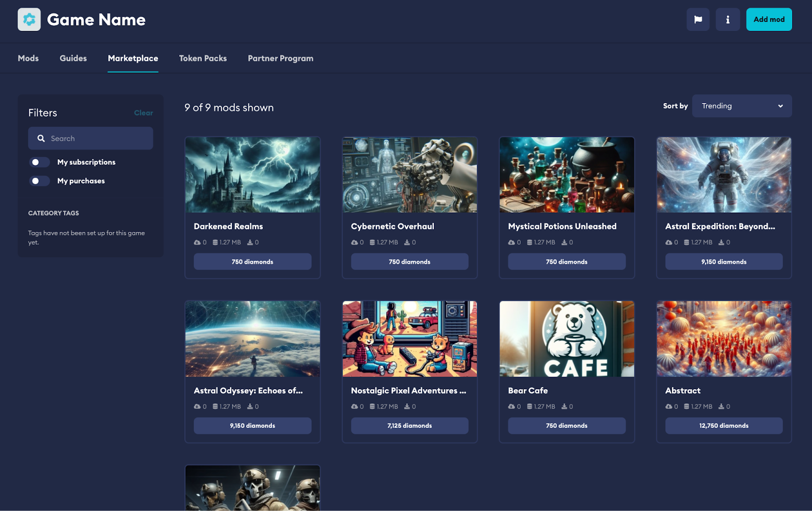This screenshot has width=812, height=511.
Task: Clear all active filters
Action: (x=143, y=113)
